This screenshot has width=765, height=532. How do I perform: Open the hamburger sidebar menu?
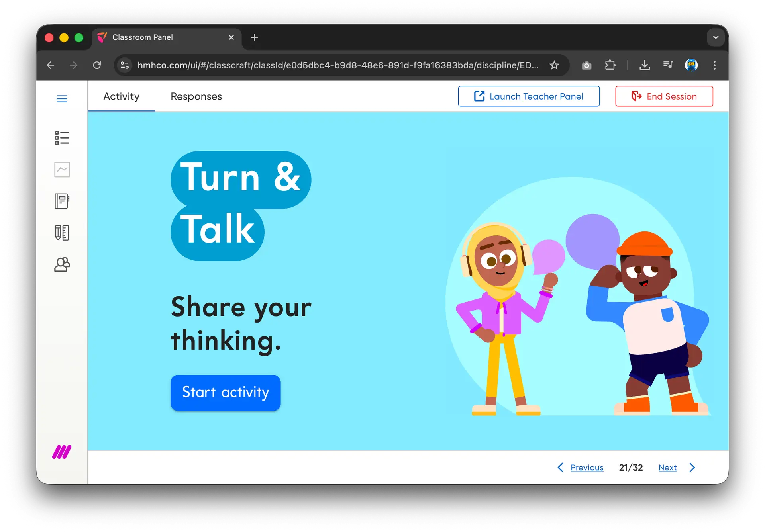point(62,98)
